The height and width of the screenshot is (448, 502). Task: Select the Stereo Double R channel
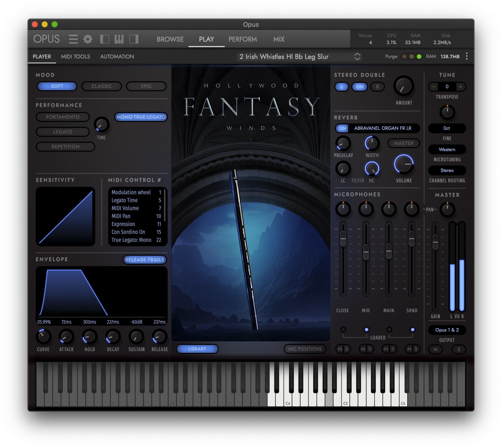tap(377, 87)
